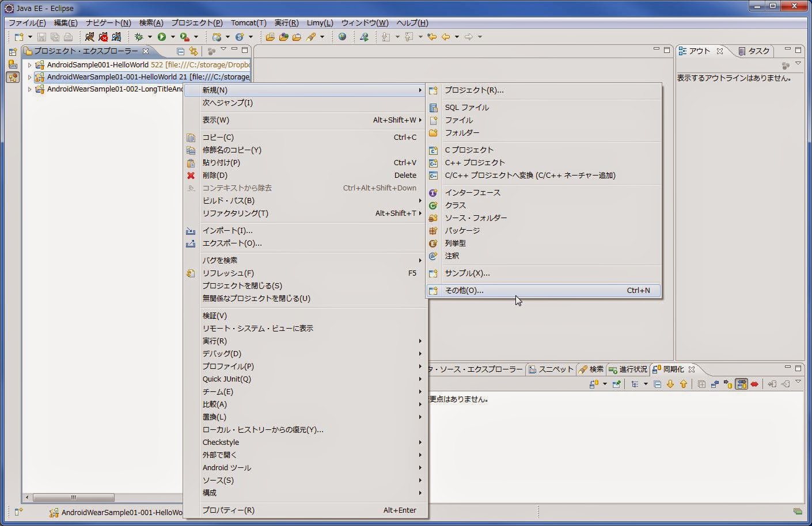Screen dimensions: 812x526
Task: Click the Enum (列挙型) icon in New submenu
Action: 433,243
